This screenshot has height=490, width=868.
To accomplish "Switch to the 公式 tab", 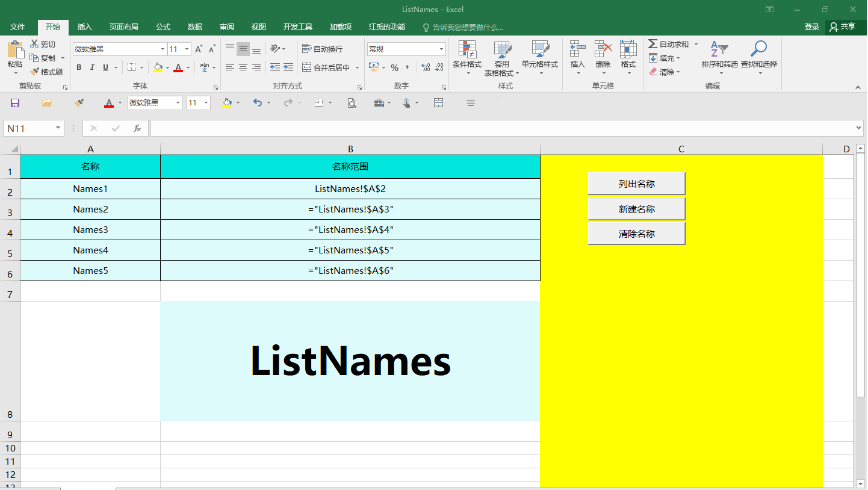I will 163,27.
